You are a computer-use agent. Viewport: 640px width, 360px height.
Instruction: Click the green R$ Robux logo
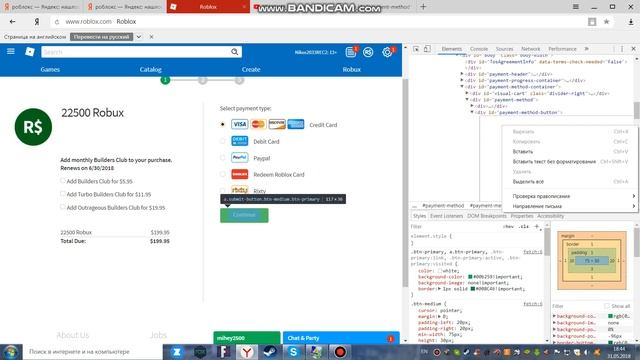(33, 127)
